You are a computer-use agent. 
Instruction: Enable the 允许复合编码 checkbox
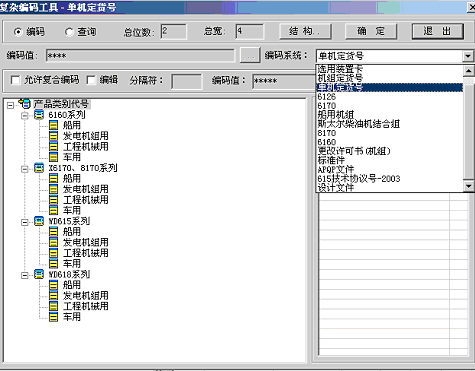[x=15, y=80]
